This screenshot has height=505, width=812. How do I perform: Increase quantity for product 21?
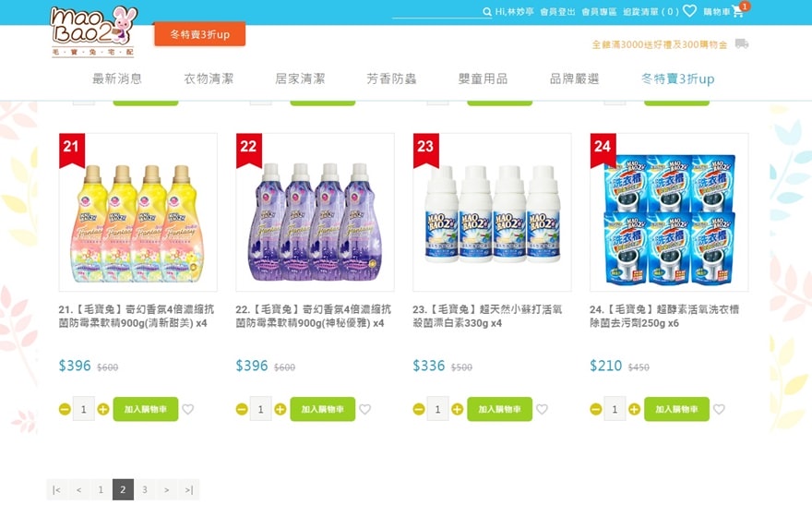pyautogui.click(x=103, y=409)
